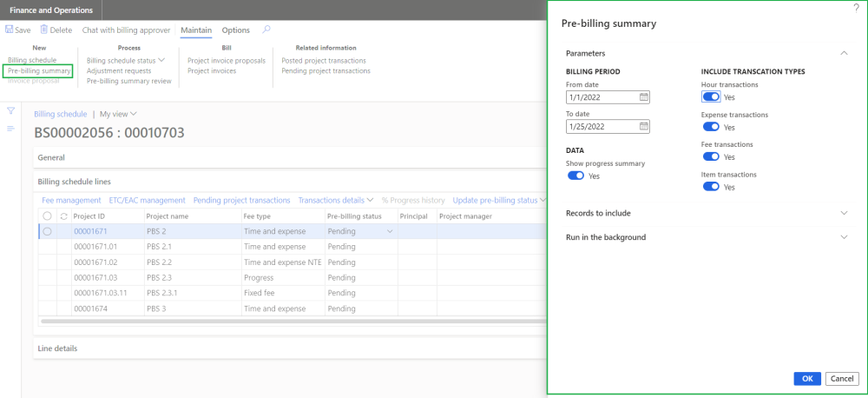Open From date calendar picker
The height and width of the screenshot is (398, 868).
(x=643, y=97)
